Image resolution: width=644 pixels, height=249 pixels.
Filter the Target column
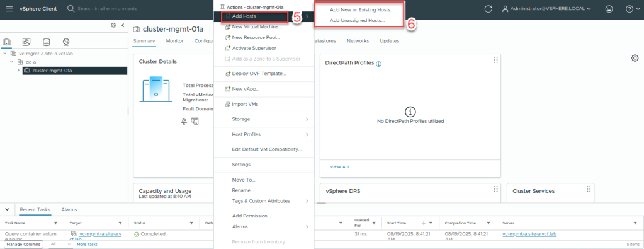[120, 223]
